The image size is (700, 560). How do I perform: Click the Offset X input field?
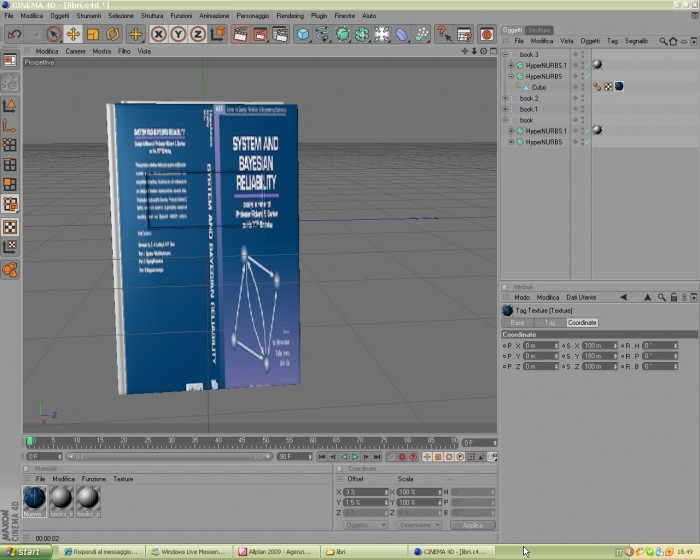coord(366,492)
